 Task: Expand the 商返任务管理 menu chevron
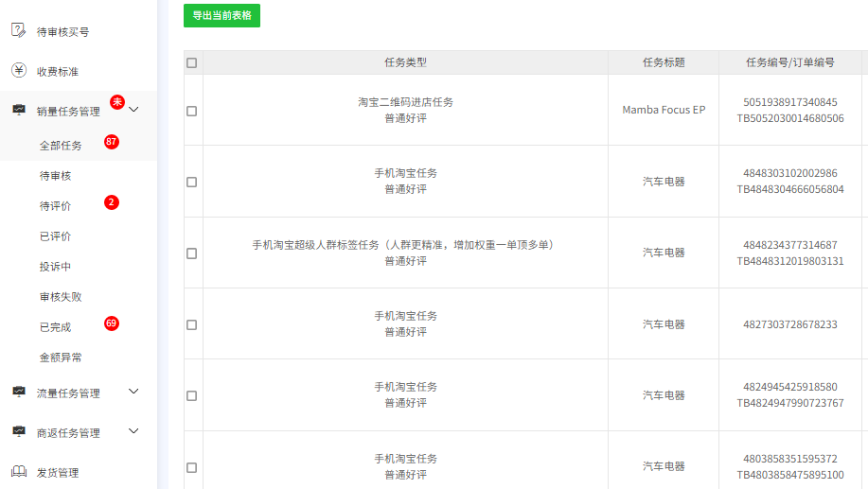(133, 431)
